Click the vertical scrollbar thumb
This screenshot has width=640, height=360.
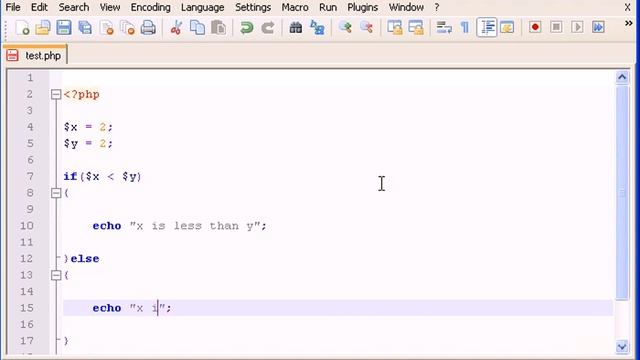(622, 193)
